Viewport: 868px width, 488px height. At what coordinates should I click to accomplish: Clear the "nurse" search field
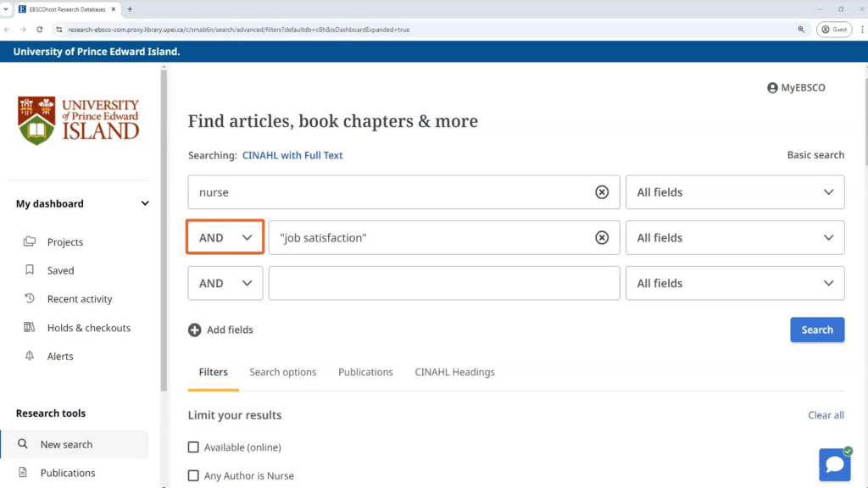pyautogui.click(x=602, y=192)
